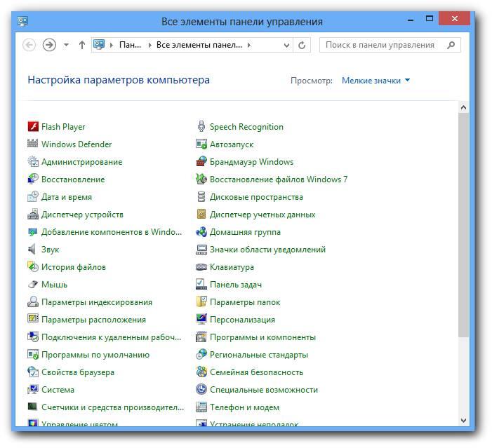The image size is (492, 448).
Task: Click the search magnifier icon
Action: click(451, 45)
